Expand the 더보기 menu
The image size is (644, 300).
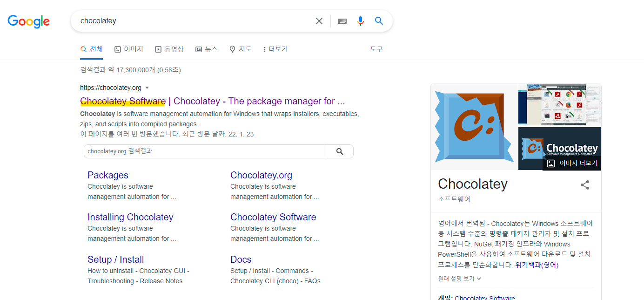click(x=275, y=49)
